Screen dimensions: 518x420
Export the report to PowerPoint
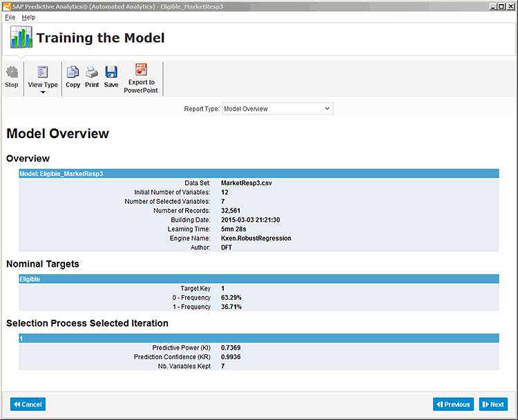141,78
